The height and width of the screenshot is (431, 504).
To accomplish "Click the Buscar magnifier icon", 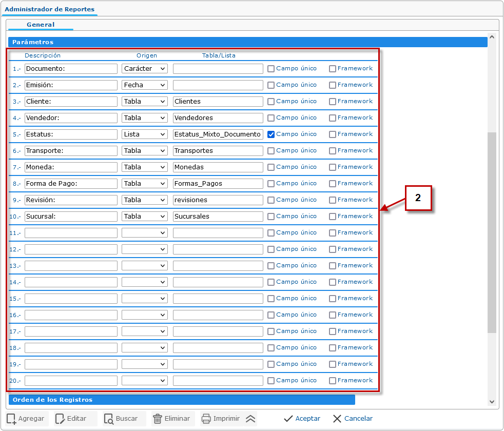I will tap(108, 419).
